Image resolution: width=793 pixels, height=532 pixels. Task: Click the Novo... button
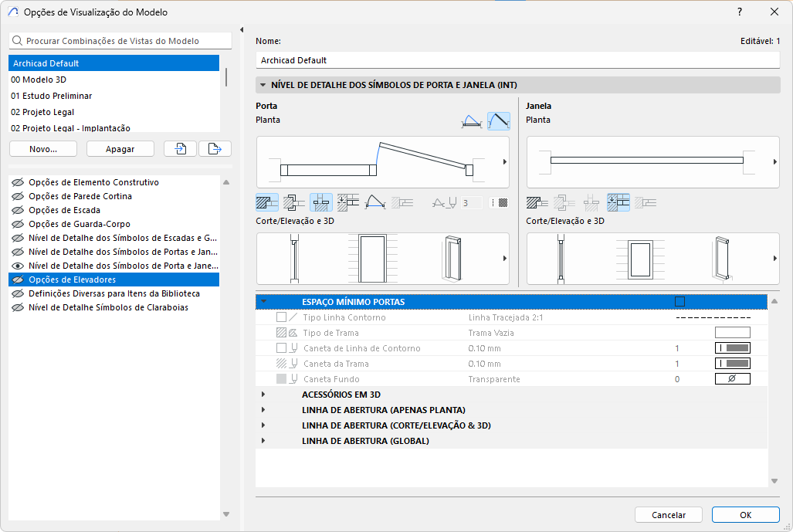click(43, 149)
